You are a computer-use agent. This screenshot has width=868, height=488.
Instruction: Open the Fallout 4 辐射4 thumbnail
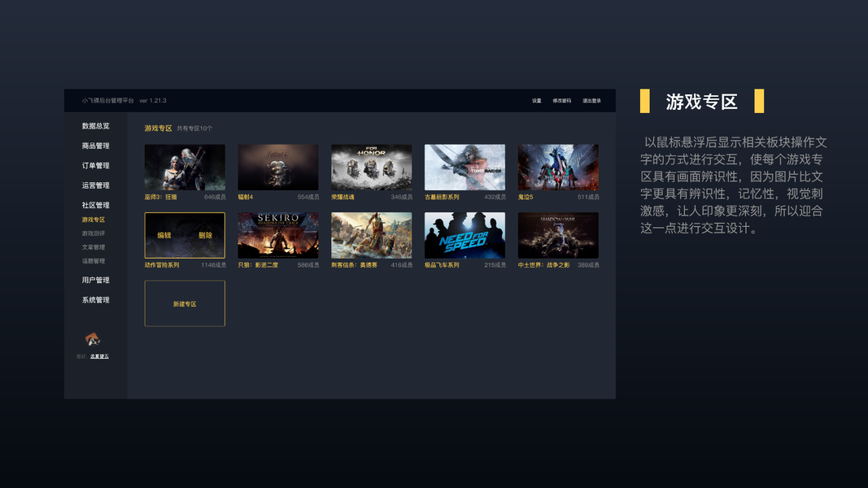tap(278, 167)
